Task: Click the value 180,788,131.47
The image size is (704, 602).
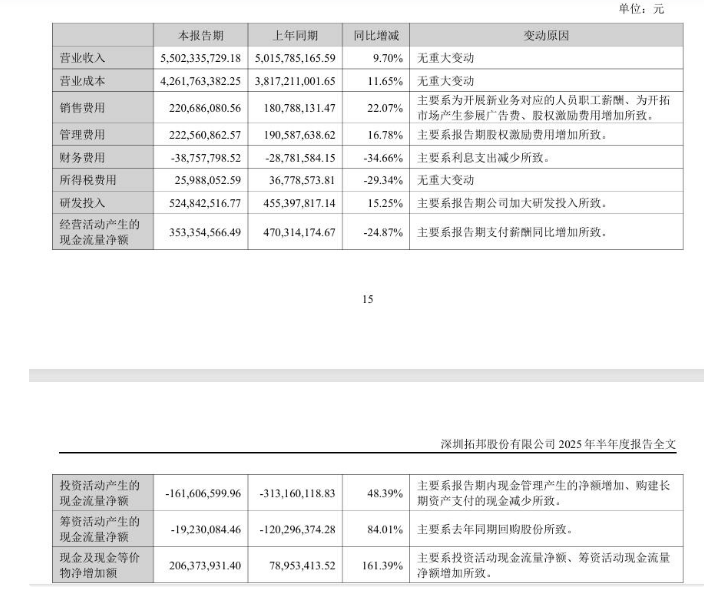Action: click(x=299, y=108)
